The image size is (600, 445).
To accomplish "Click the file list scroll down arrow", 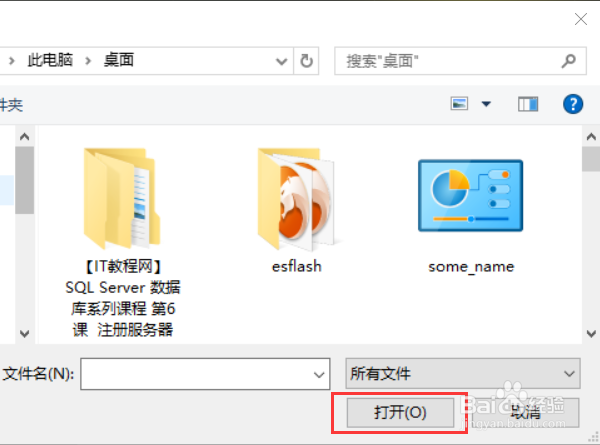I will (x=591, y=334).
